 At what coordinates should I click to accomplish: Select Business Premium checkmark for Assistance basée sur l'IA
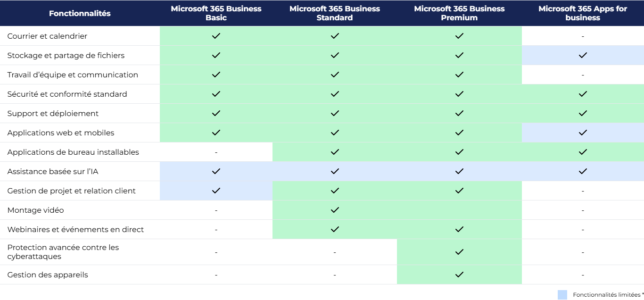(x=459, y=171)
